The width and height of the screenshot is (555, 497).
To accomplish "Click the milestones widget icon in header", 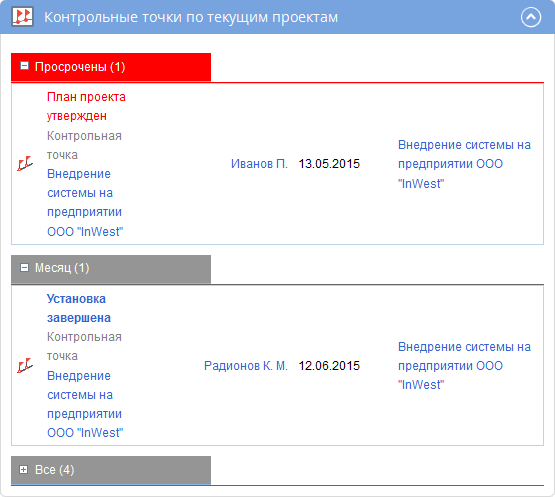I will tap(23, 17).
